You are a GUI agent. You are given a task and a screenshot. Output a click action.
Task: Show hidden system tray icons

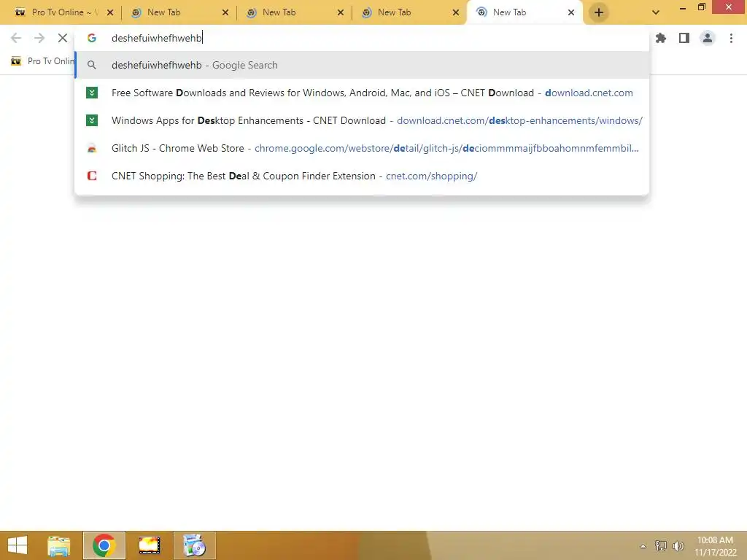pyautogui.click(x=643, y=546)
